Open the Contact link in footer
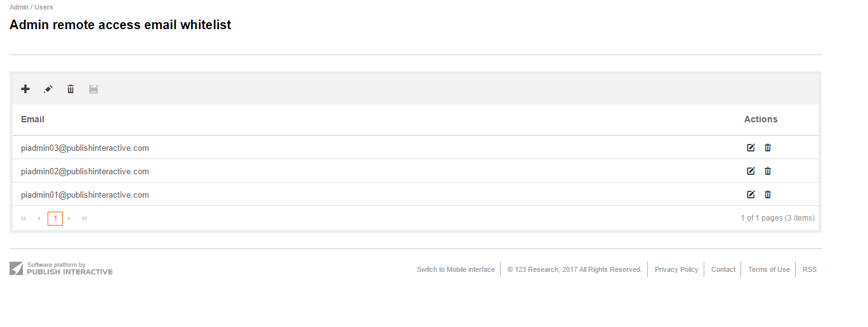Image resolution: width=868 pixels, height=327 pixels. [x=723, y=269]
